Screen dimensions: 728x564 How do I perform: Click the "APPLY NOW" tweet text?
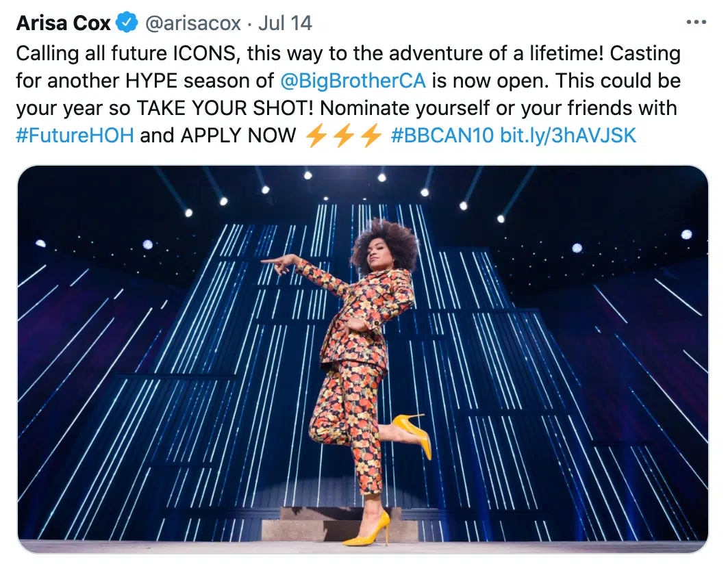point(238,136)
